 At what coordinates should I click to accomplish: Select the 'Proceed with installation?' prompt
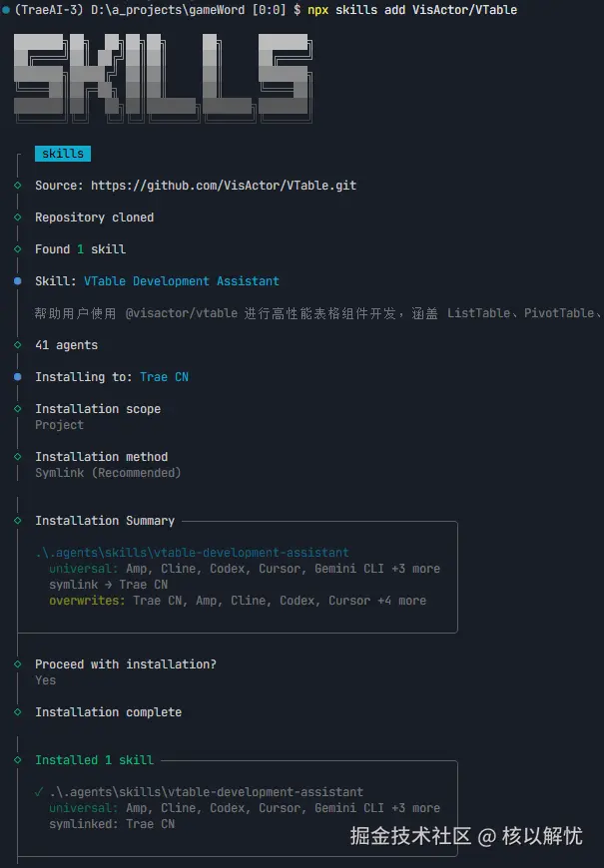[x=126, y=664]
